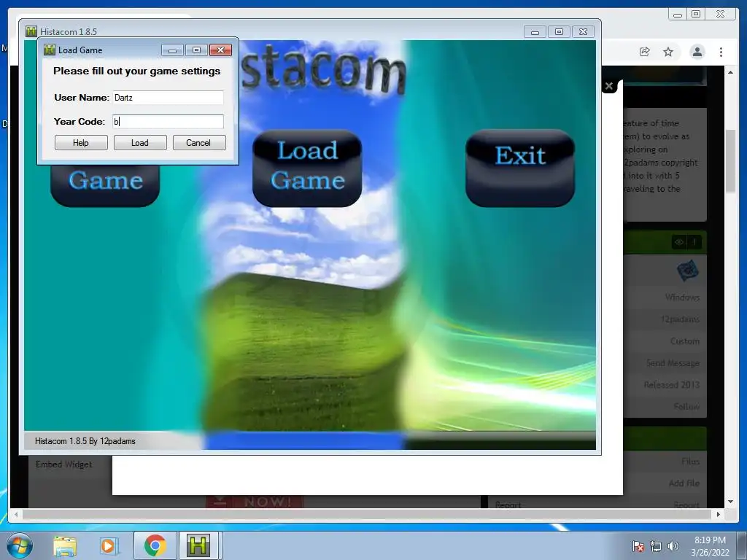
Task: Focus the User Name input field
Action: (x=169, y=98)
